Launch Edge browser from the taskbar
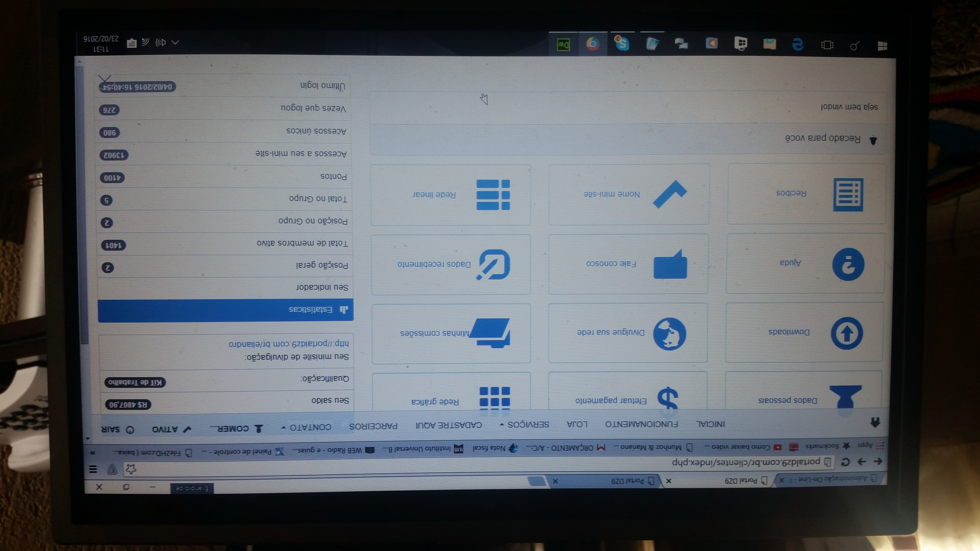 [x=798, y=45]
